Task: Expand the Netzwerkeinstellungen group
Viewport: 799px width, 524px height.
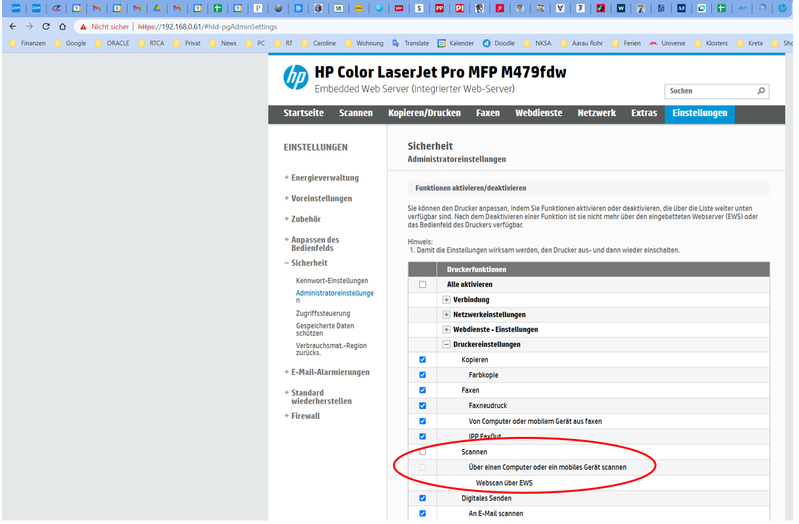Action: click(446, 315)
